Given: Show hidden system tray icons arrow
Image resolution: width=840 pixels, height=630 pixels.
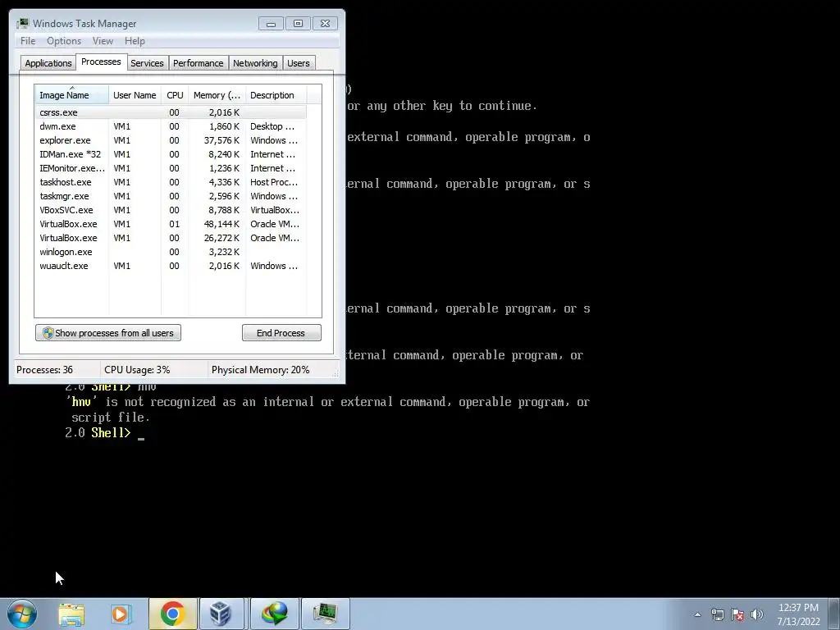Looking at the screenshot, I should 697,614.
